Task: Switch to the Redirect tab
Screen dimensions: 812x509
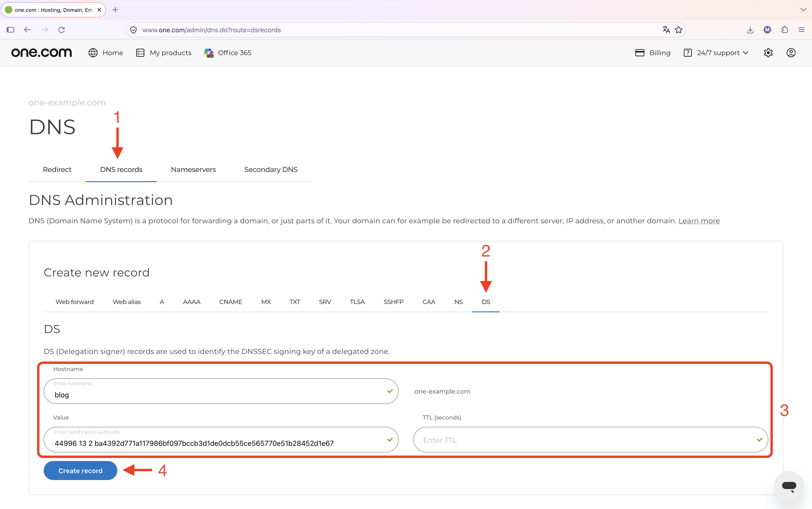Action: pyautogui.click(x=57, y=169)
